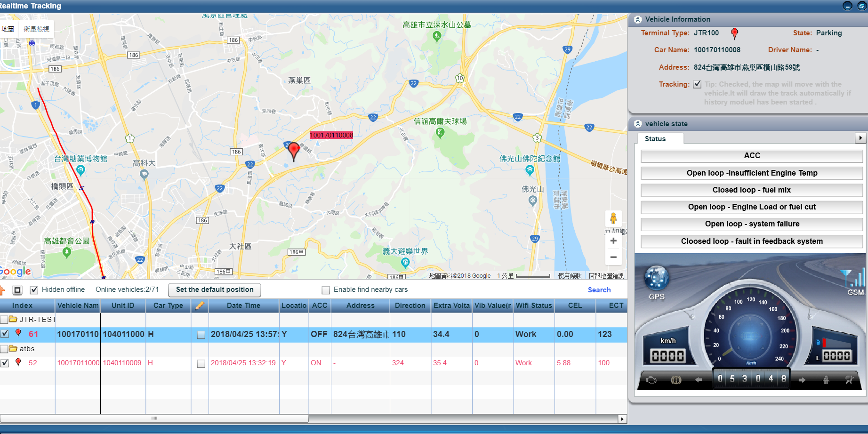This screenshot has height=434, width=868.
Task: Uncheck the Tracking checkbox
Action: tap(697, 84)
